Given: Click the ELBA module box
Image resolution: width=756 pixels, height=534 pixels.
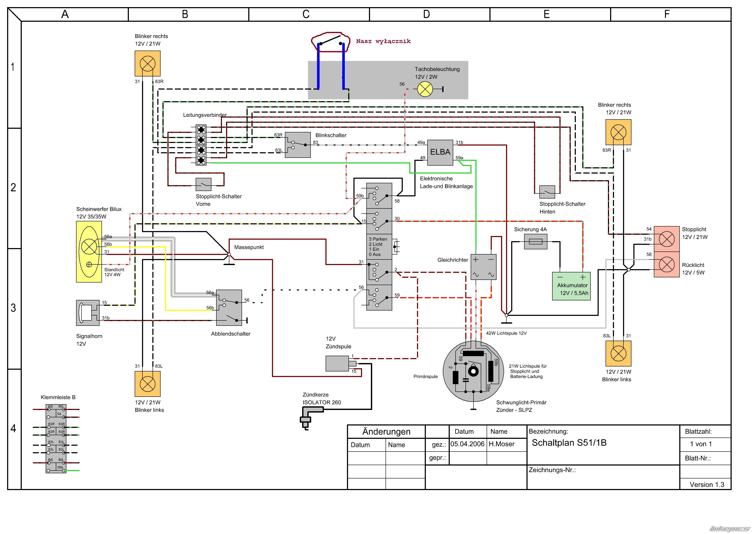Looking at the screenshot, I should coord(440,152).
